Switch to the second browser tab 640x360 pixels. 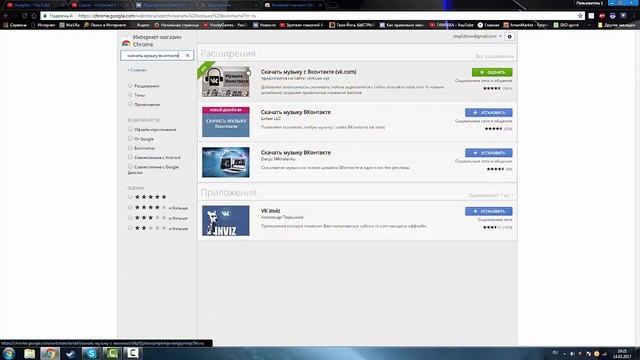click(x=98, y=5)
